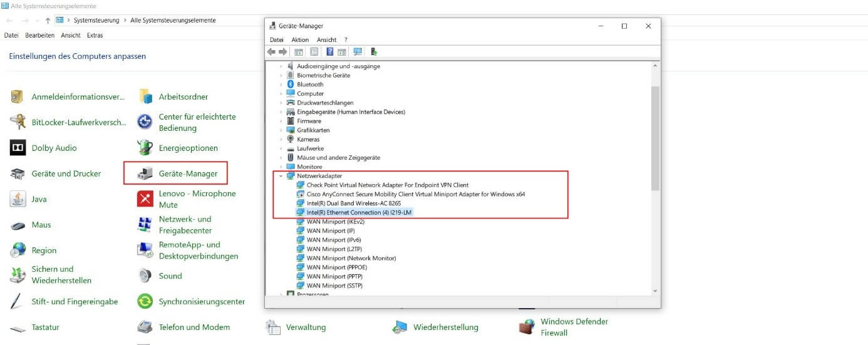Select Intel(R) Dual Band Wireless-AC 8265
Image resolution: width=868 pixels, height=345 pixels.
(x=354, y=203)
